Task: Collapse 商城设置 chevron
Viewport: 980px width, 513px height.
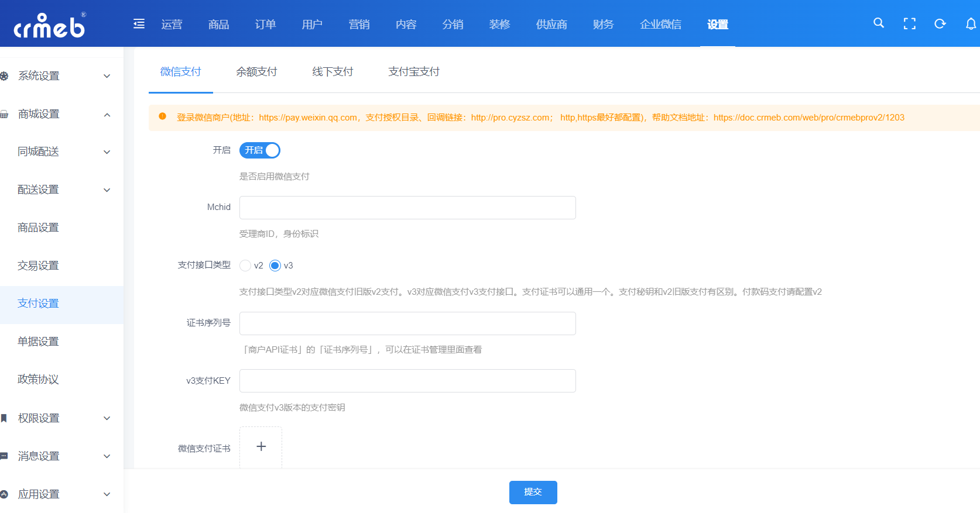Action: coord(107,115)
